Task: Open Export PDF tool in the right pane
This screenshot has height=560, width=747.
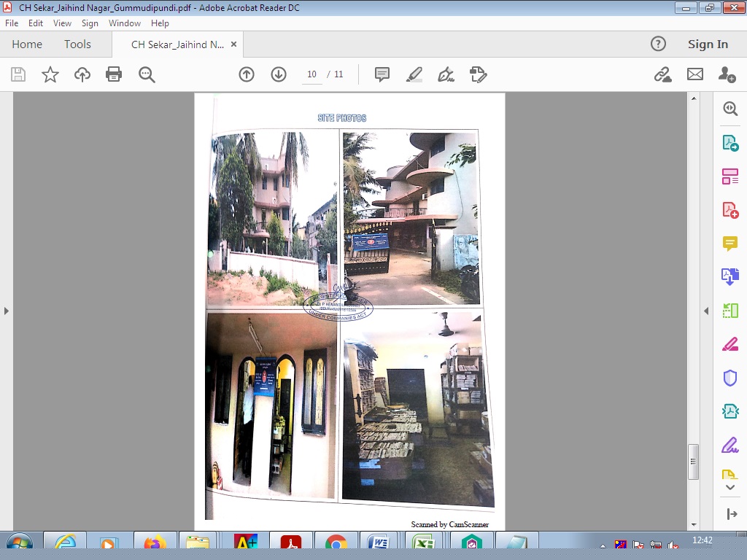Action: (729, 143)
